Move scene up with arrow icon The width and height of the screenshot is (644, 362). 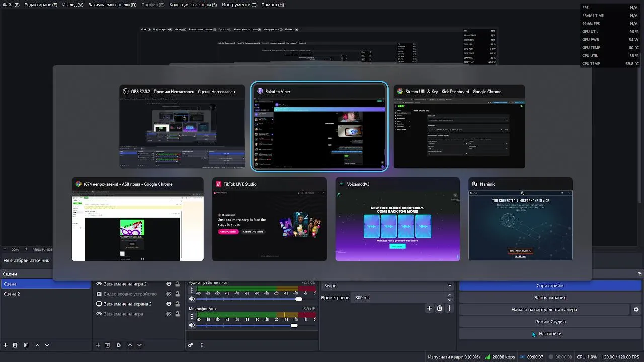pos(37,345)
